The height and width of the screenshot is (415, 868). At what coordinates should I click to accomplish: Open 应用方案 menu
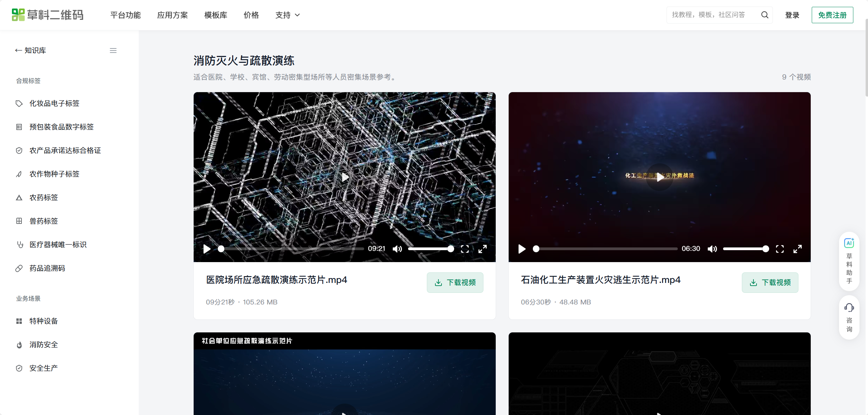pyautogui.click(x=173, y=15)
